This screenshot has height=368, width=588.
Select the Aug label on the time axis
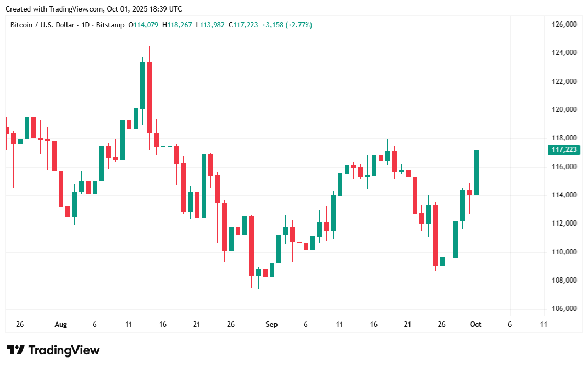pyautogui.click(x=61, y=325)
